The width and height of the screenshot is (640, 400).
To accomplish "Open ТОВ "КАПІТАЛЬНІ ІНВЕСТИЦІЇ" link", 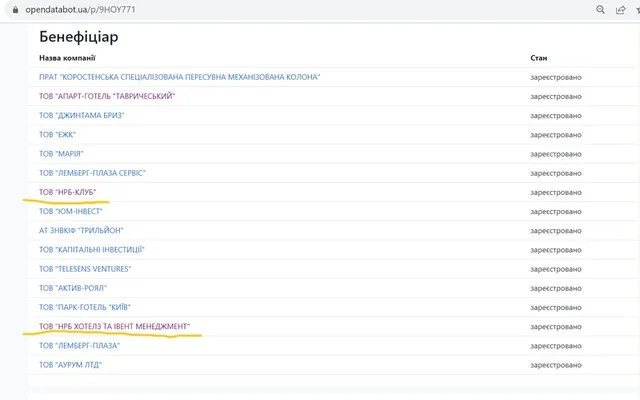I will (92, 249).
